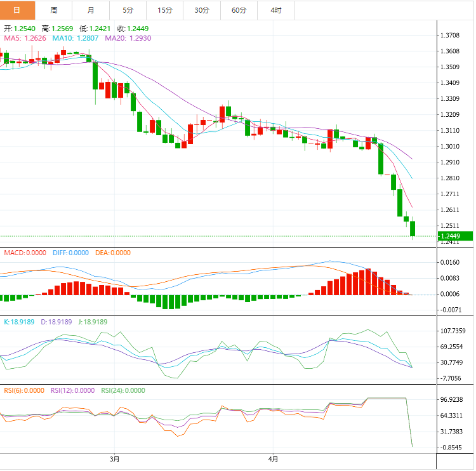Click the 96.9238 RSI axis label
Image resolution: width=476 pixels, height=471 pixels.
451,400
